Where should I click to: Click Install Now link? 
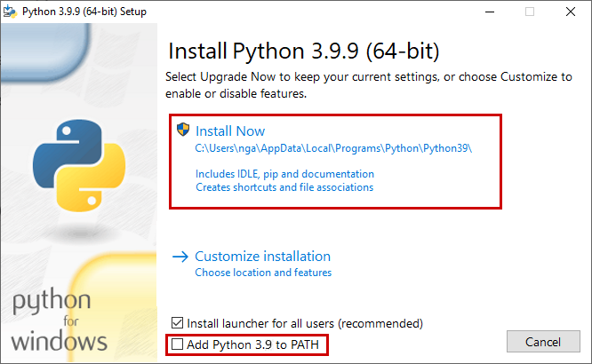click(230, 131)
